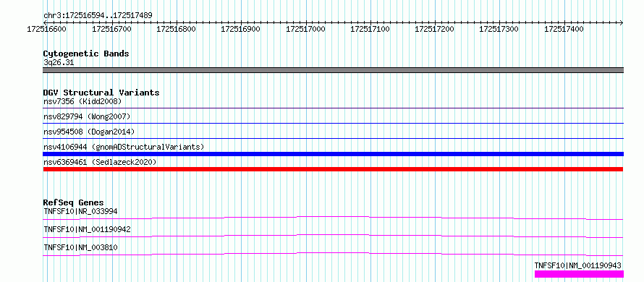Click ruler position 172517100
Screen dimensions: 644x282
[x=370, y=29]
